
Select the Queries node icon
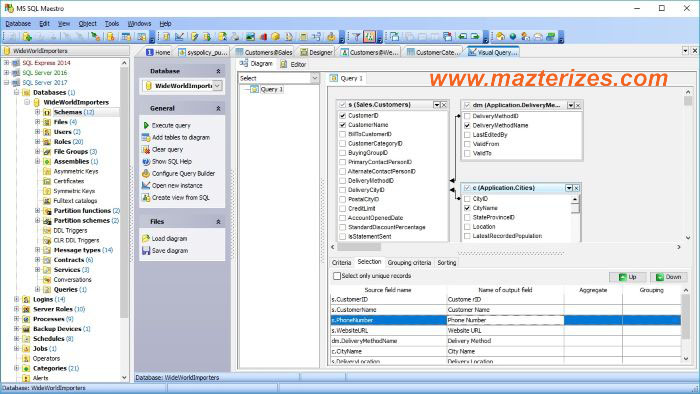(x=47, y=290)
